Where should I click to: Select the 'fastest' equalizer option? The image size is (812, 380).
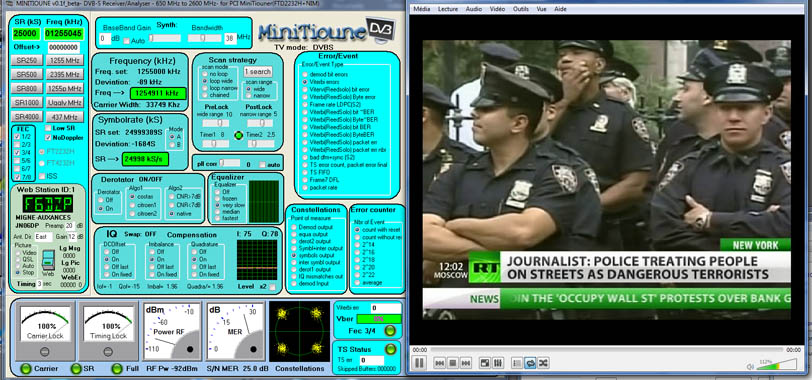218,219
